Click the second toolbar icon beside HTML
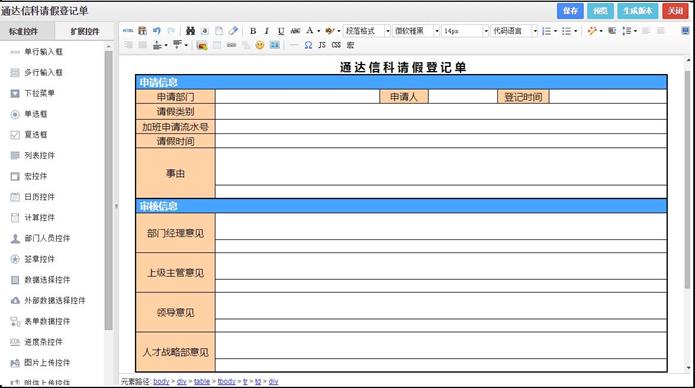 (x=142, y=31)
